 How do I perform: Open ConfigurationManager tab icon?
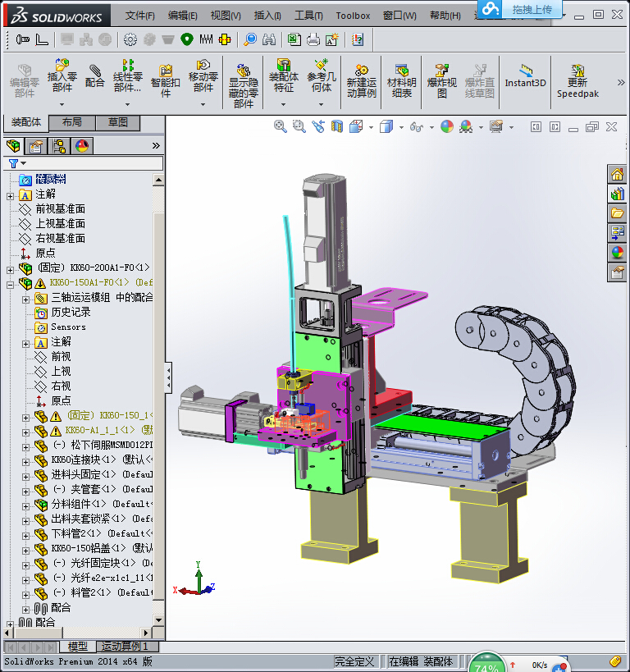(59, 146)
